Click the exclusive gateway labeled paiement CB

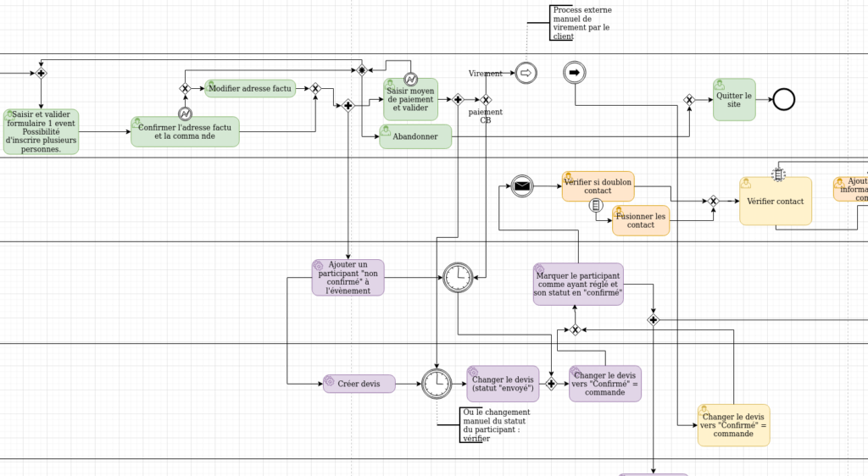pyautogui.click(x=486, y=100)
